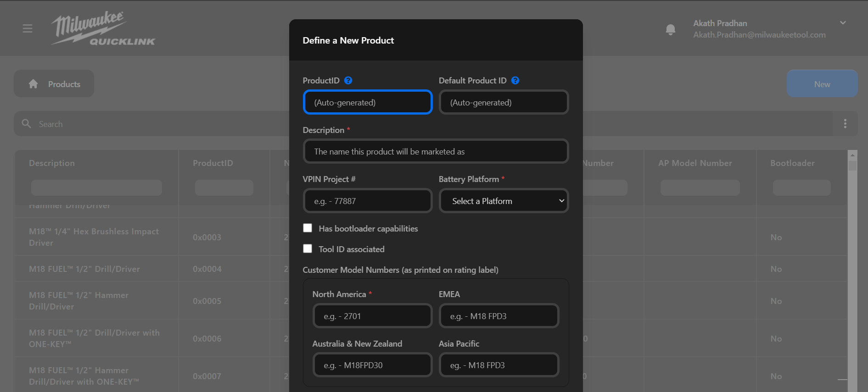Open the notifications bell
Screen dimensions: 868x392
pyautogui.click(x=671, y=29)
